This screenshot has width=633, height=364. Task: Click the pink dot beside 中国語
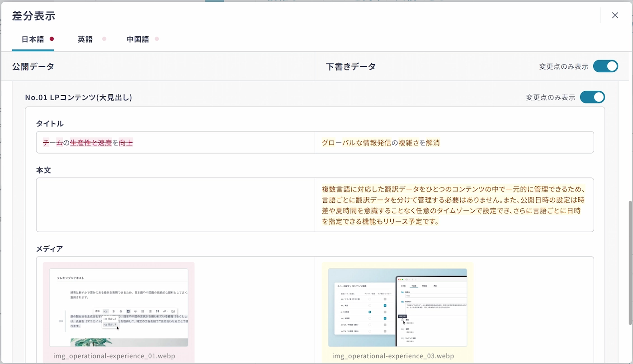[x=157, y=39]
